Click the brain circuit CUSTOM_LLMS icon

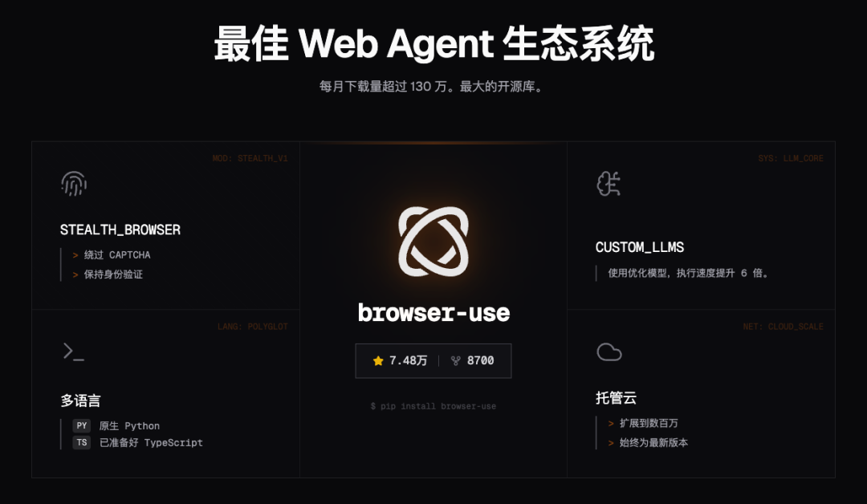coord(609,184)
